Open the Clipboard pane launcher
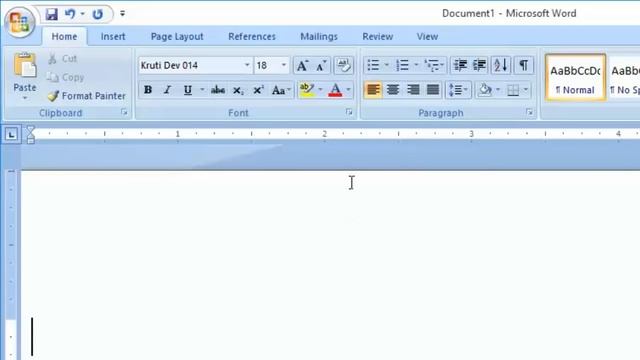640x360 pixels. tap(124, 112)
